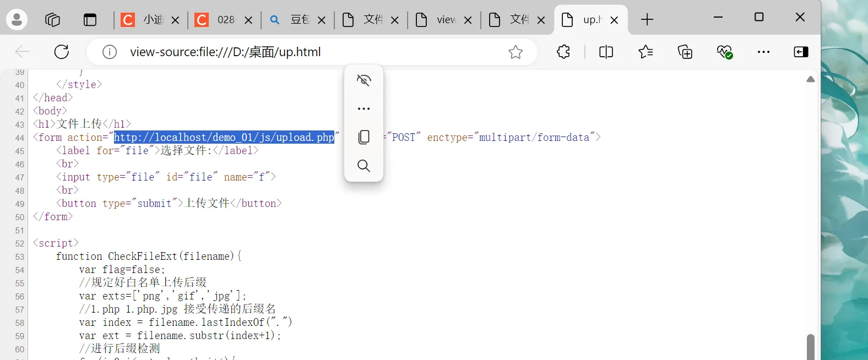Copy selected text from mini menu
The width and height of the screenshot is (868, 360).
pyautogui.click(x=364, y=137)
